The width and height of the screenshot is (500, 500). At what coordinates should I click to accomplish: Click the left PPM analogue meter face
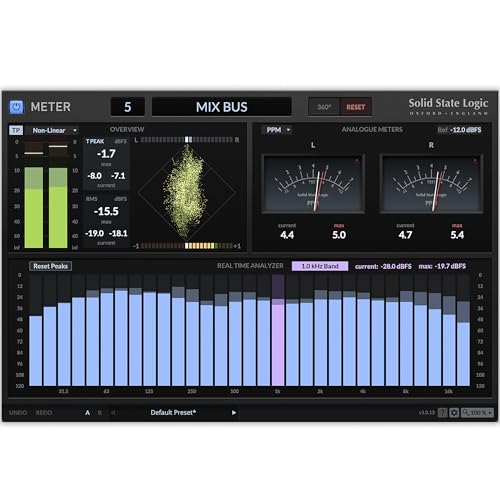pos(313,184)
